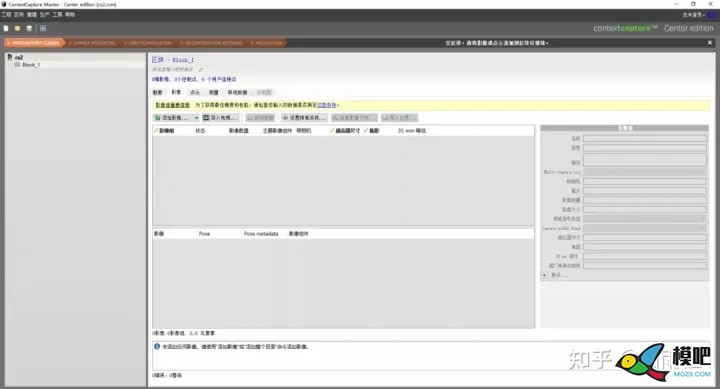
Task: Click the first field in photogroup properties panel
Action: 645,138
